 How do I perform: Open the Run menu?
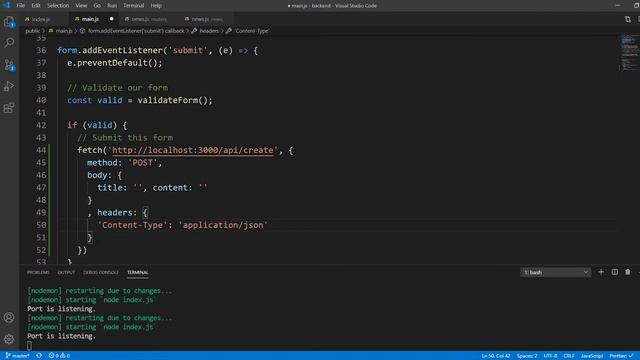(x=111, y=6)
